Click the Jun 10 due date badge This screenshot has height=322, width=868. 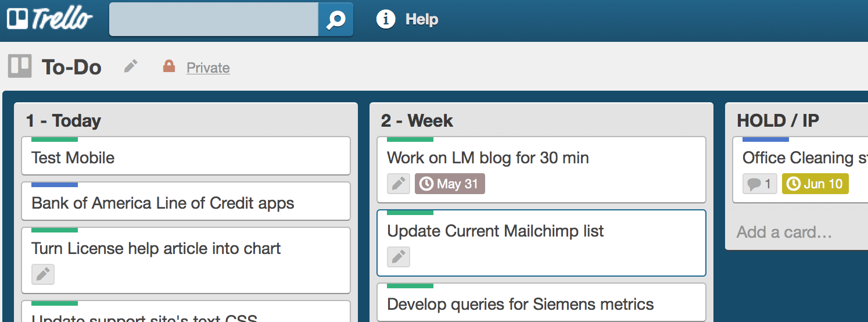815,184
